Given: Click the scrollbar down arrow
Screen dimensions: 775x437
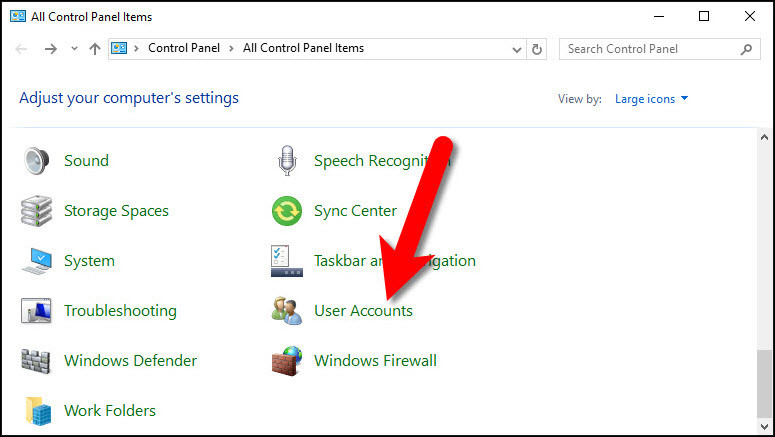Looking at the screenshot, I should [765, 426].
